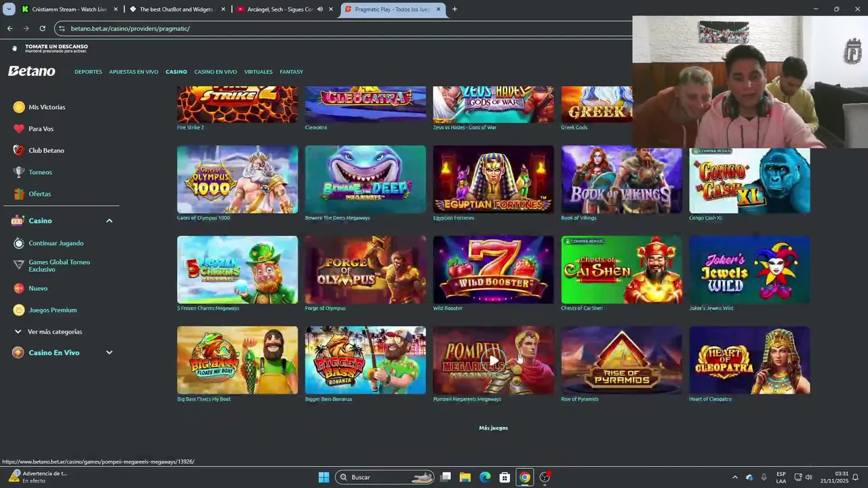
Task: Switch to Criistiamm Stream browser tab
Action: pyautogui.click(x=69, y=9)
